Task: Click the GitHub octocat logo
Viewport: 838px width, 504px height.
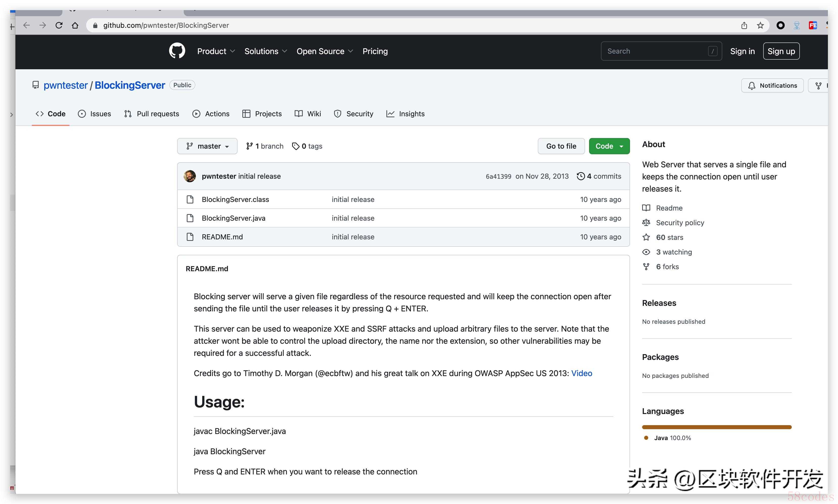Action: pyautogui.click(x=177, y=51)
